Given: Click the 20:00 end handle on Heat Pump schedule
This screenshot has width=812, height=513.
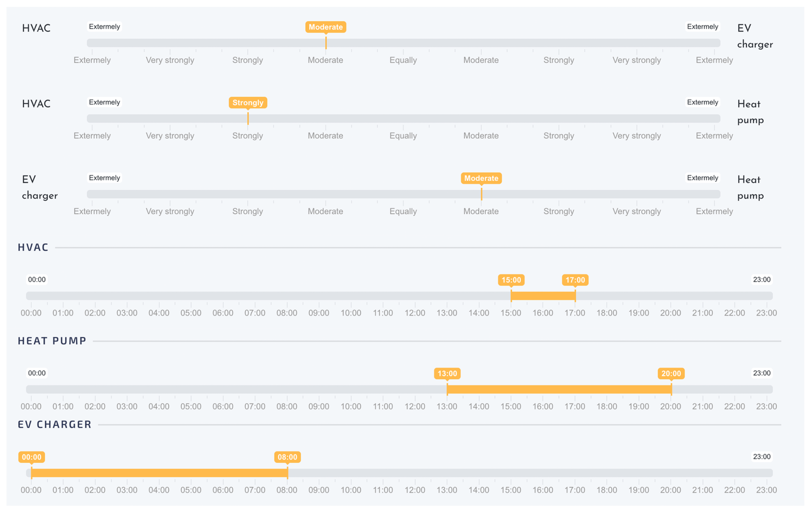Looking at the screenshot, I should pyautogui.click(x=671, y=389).
